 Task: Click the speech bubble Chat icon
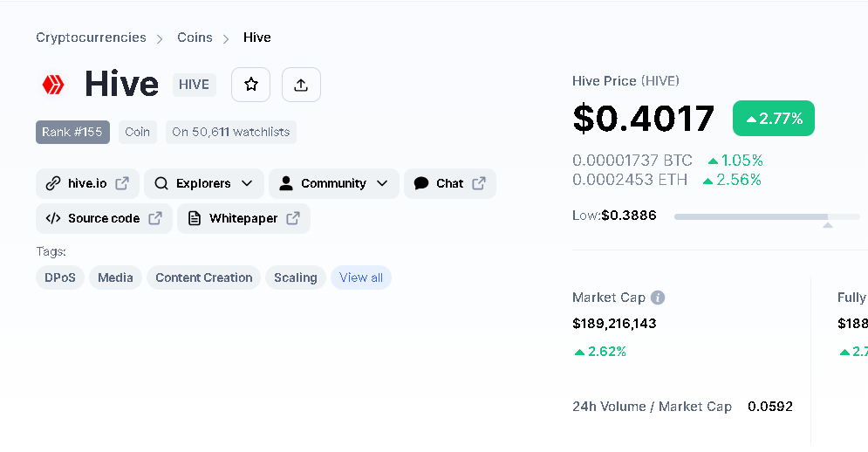[421, 183]
